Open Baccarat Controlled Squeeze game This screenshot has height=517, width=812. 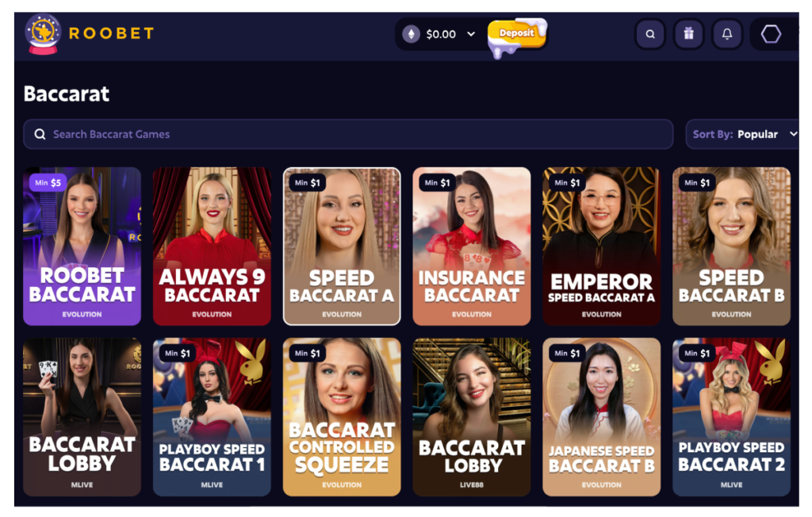[x=342, y=417]
